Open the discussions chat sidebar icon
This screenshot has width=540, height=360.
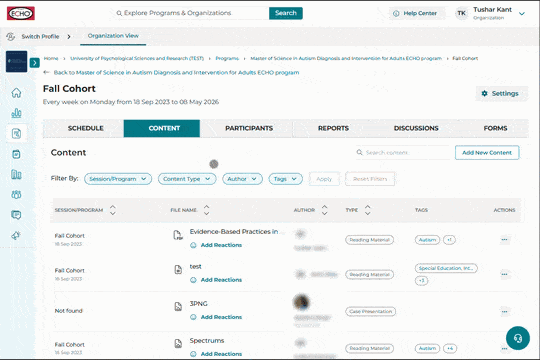(16, 215)
